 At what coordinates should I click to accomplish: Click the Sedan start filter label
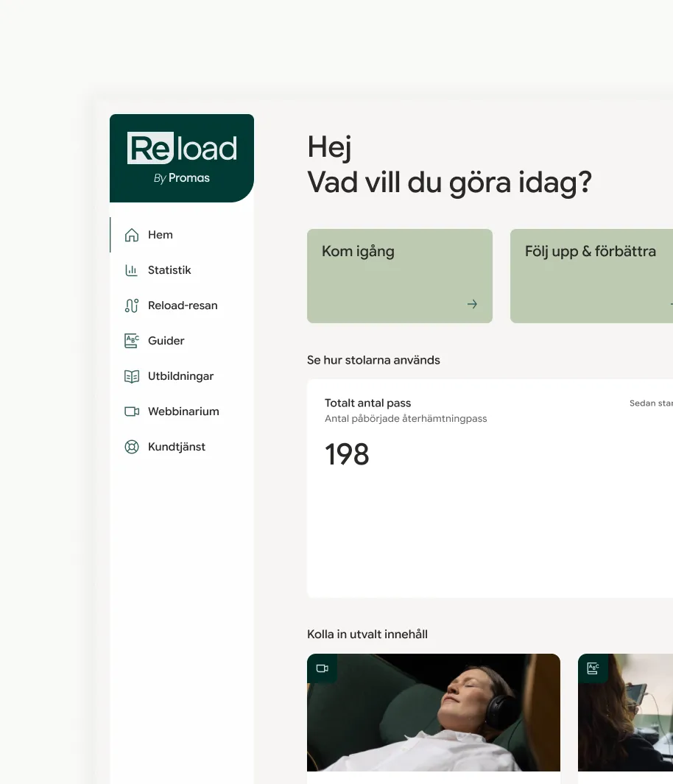tap(651, 403)
